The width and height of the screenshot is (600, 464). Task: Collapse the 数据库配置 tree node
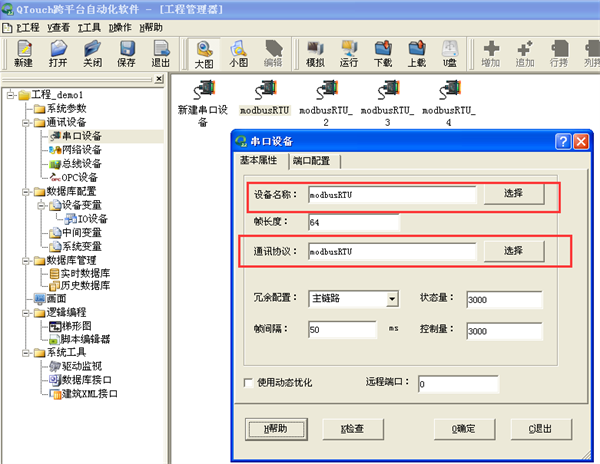tap(26, 191)
